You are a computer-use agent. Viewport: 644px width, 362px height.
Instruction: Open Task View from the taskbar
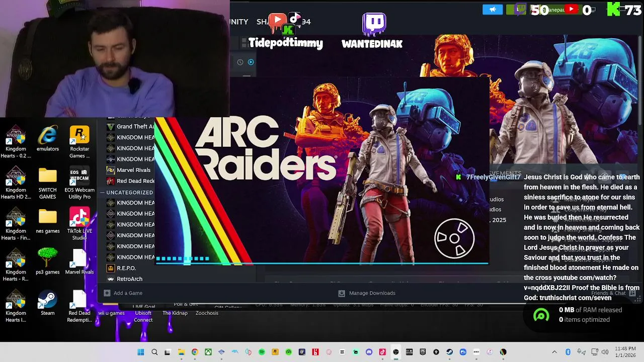(x=168, y=352)
